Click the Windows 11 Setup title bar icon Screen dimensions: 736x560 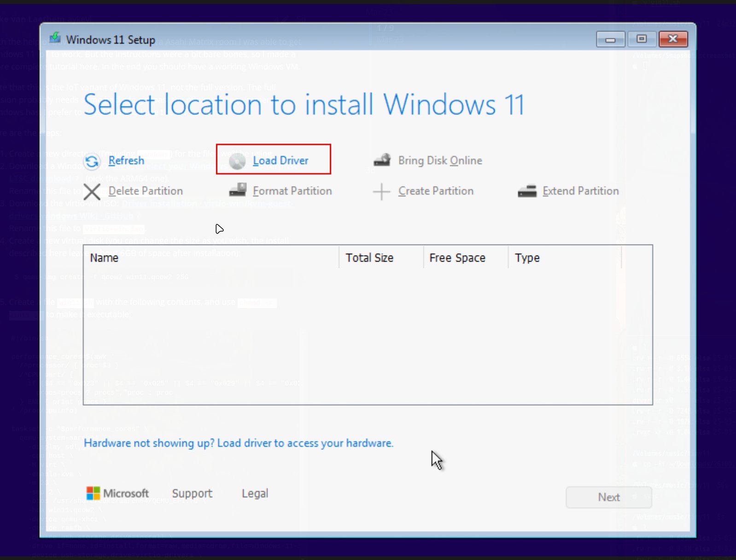[55, 38]
